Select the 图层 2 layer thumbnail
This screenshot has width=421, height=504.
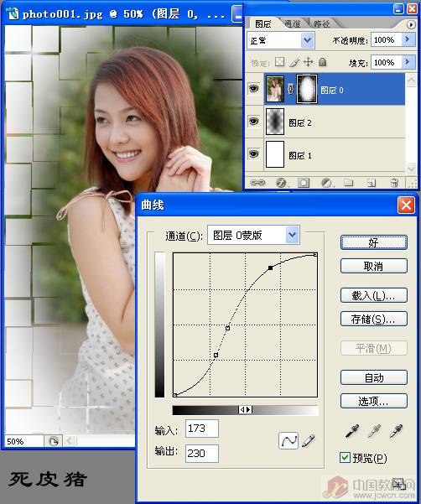tap(275, 122)
